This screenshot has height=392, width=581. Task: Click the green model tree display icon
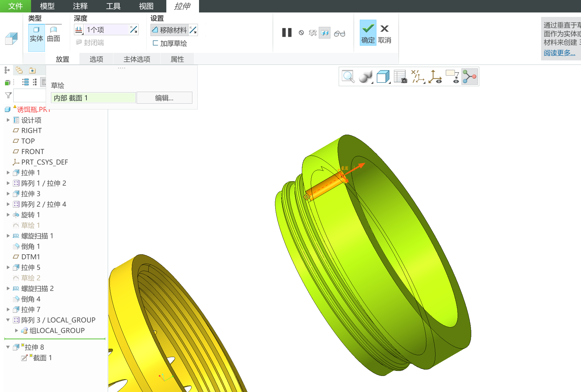point(7,82)
